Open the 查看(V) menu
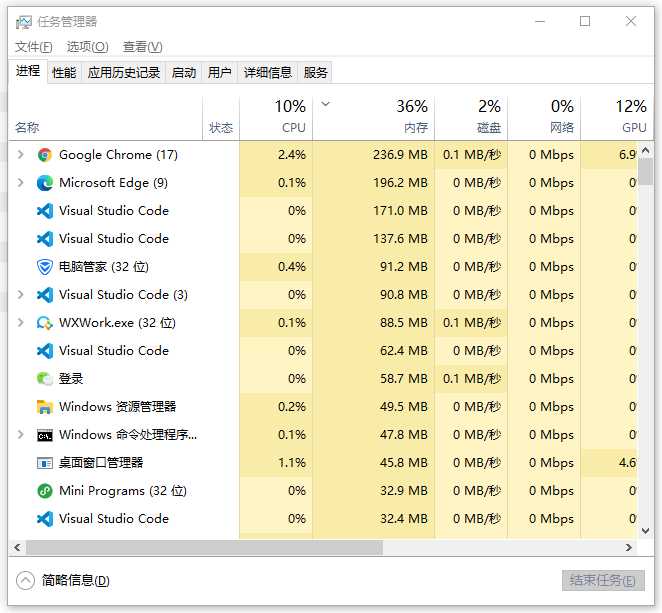The width and height of the screenshot is (662, 613). (142, 46)
